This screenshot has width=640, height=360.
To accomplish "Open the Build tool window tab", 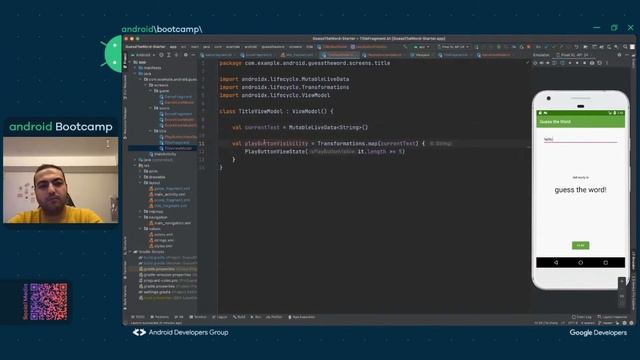I will 240,317.
